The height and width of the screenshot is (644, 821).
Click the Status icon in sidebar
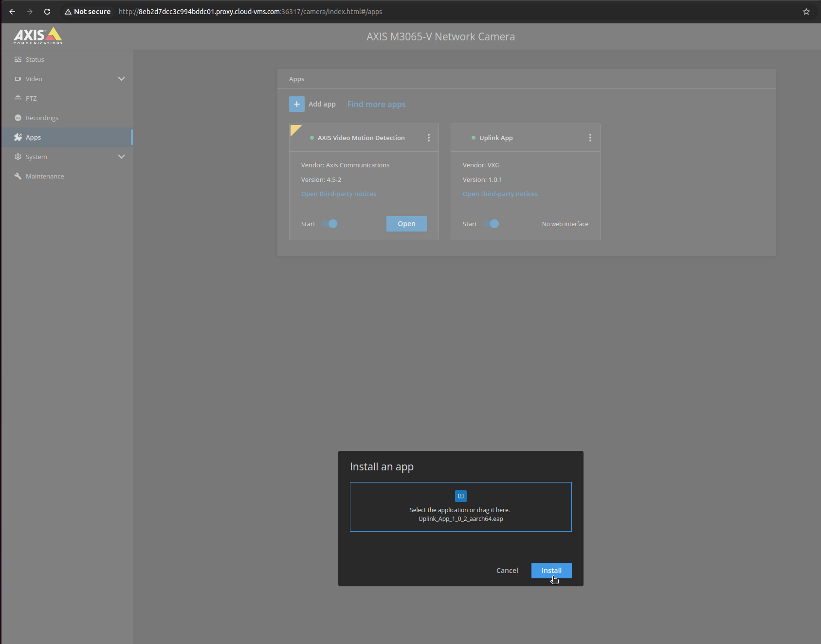click(x=18, y=59)
